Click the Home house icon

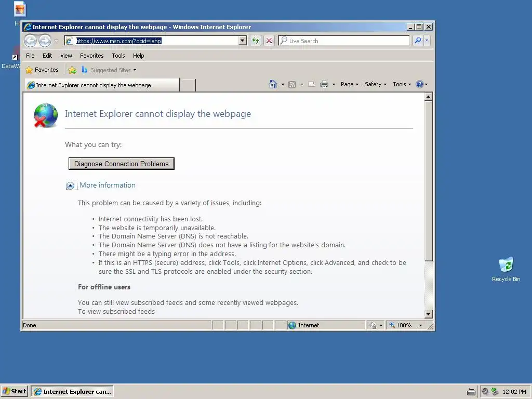pos(273,84)
